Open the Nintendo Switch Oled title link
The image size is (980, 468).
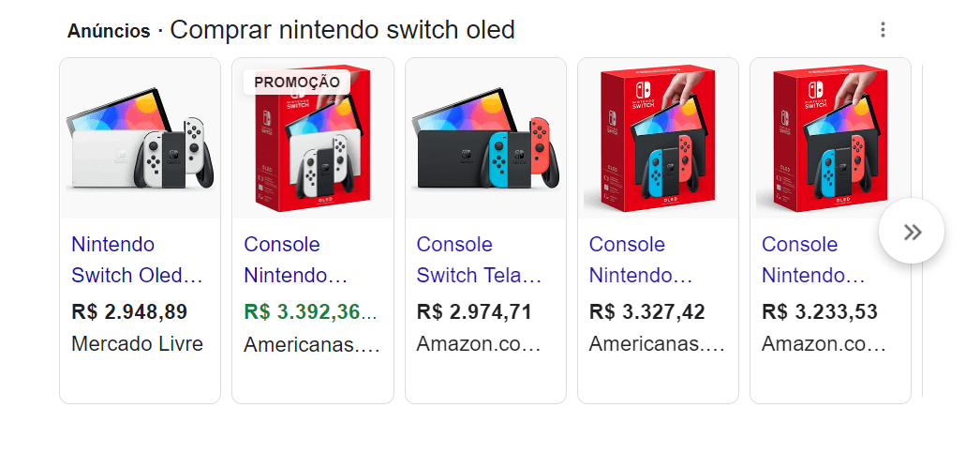137,261
